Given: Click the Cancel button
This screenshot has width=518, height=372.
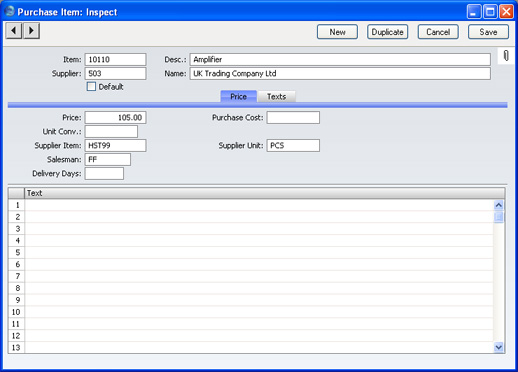Looking at the screenshot, I should pyautogui.click(x=438, y=32).
